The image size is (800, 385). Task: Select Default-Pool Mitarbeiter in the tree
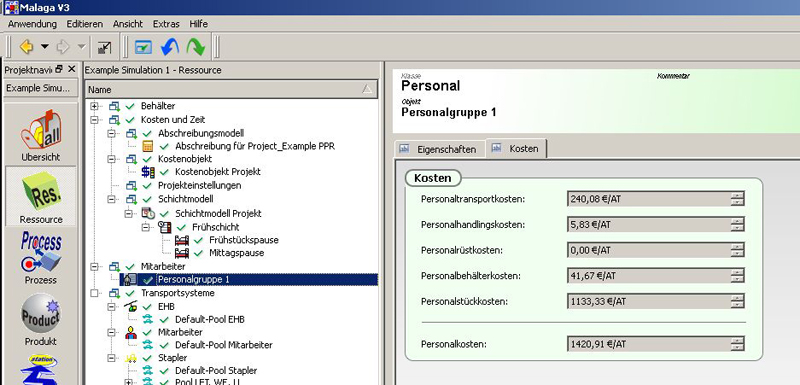pyautogui.click(x=223, y=345)
